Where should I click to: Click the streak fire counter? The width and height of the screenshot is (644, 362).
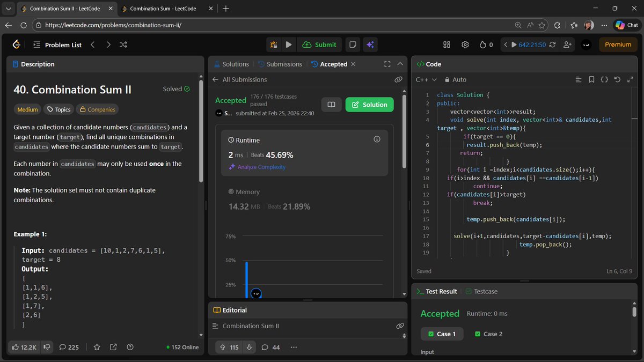486,45
